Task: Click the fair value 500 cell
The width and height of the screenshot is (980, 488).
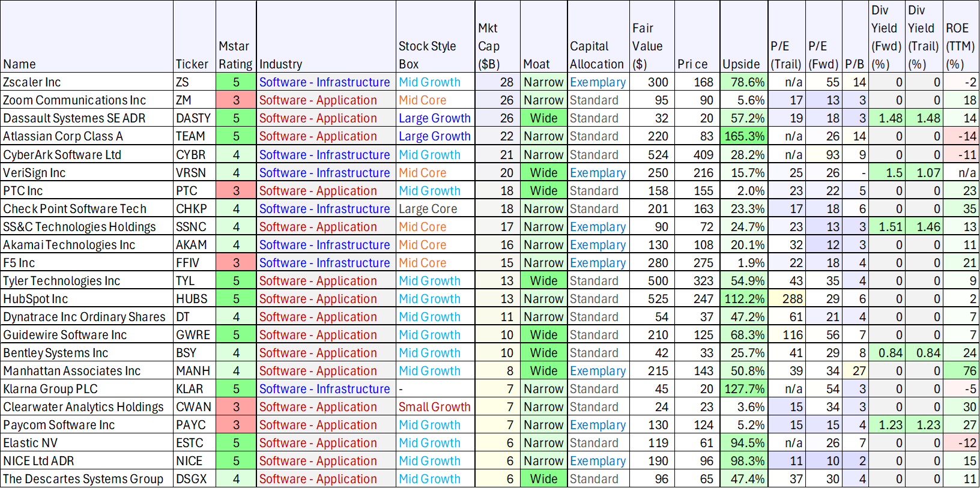Action: pyautogui.click(x=652, y=280)
